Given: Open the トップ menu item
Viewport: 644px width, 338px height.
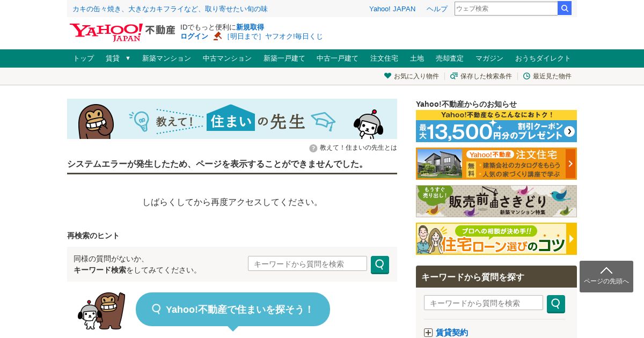Looking at the screenshot, I should pyautogui.click(x=83, y=58).
